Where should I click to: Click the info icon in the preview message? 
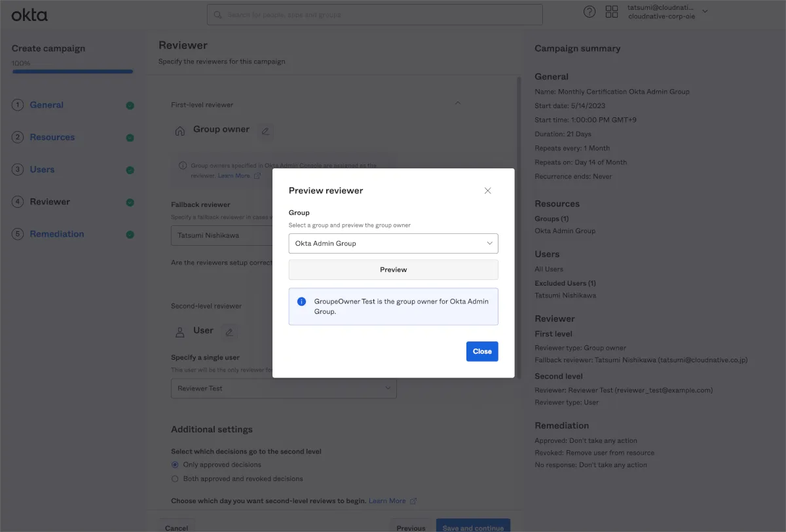pos(301,301)
